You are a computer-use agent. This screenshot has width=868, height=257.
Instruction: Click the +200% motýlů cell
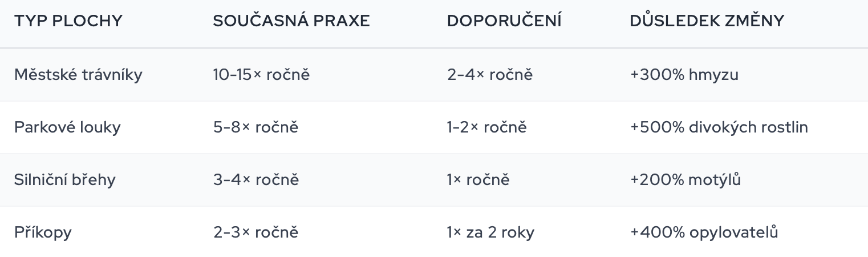(685, 180)
